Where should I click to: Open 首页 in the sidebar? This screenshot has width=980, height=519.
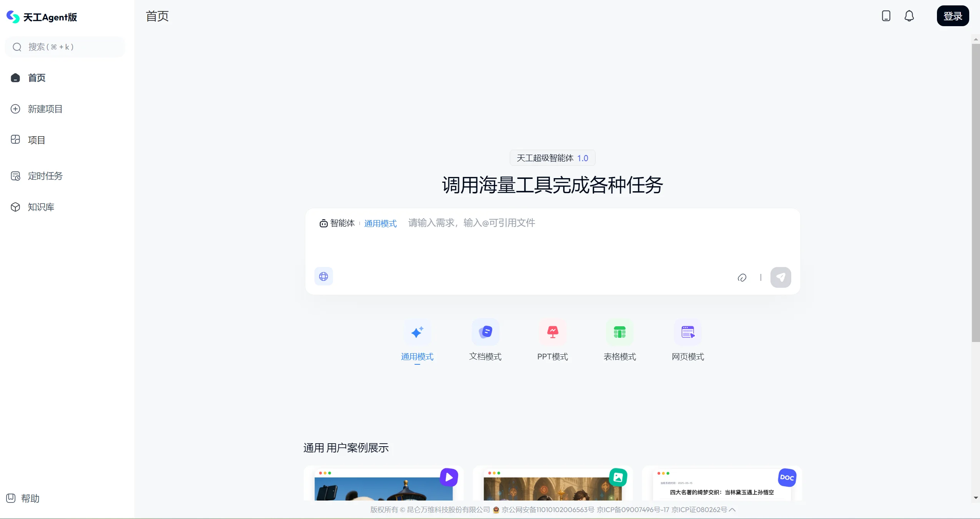click(37, 78)
